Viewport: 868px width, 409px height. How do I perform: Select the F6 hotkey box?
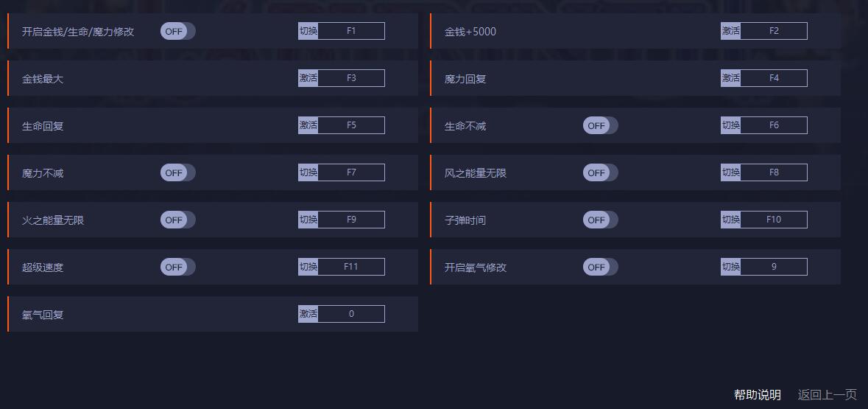[774, 125]
